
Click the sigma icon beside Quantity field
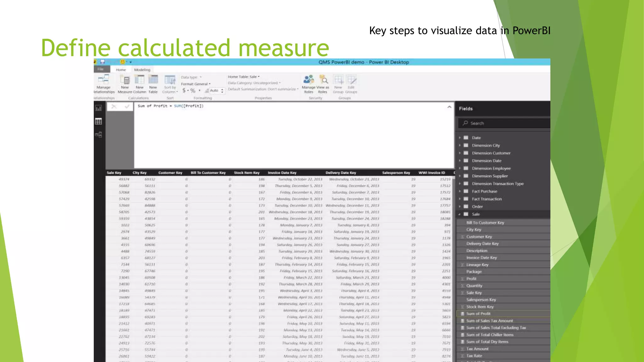tap(463, 286)
